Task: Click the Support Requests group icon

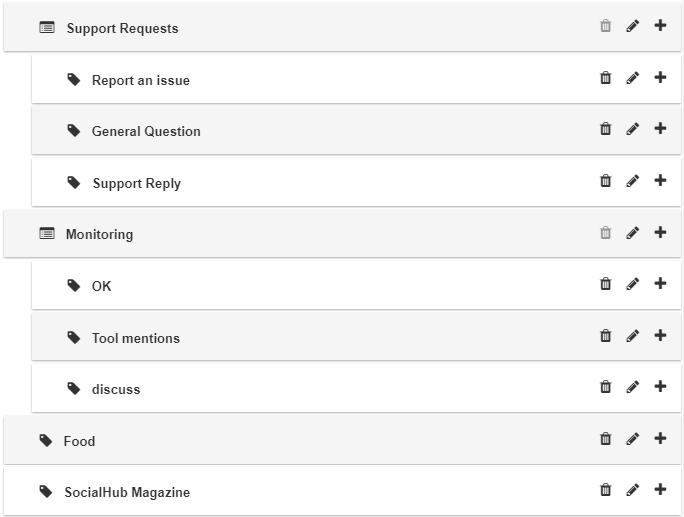Action: [x=47, y=28]
